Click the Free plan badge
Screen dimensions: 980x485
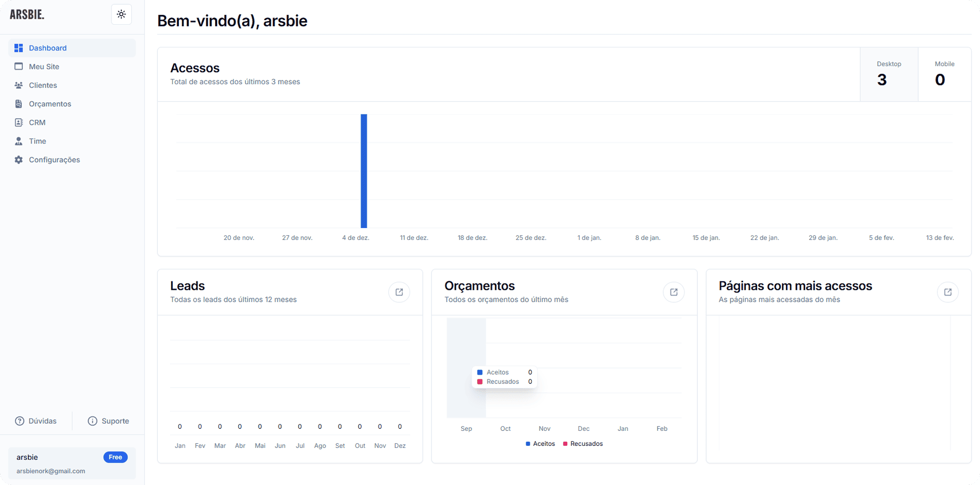116,457
